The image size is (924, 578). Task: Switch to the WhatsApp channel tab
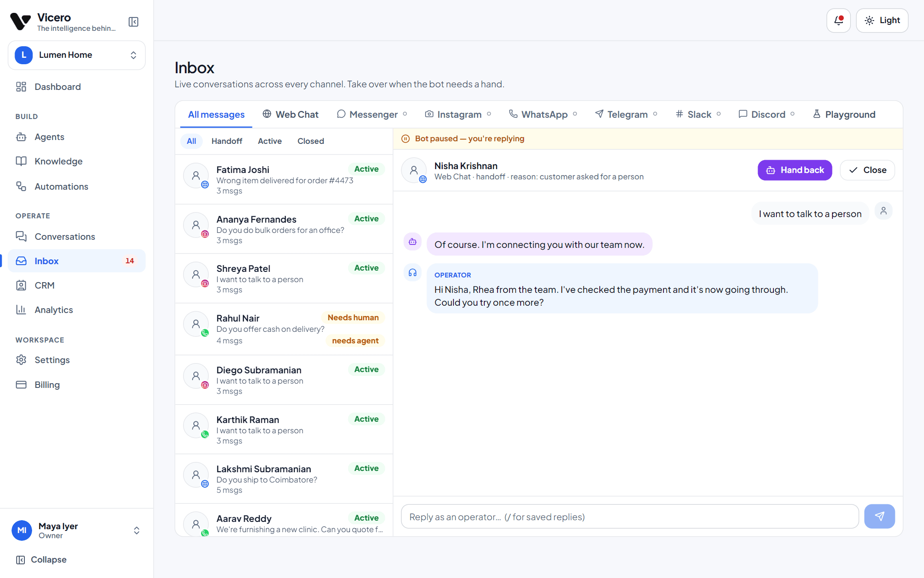point(543,115)
